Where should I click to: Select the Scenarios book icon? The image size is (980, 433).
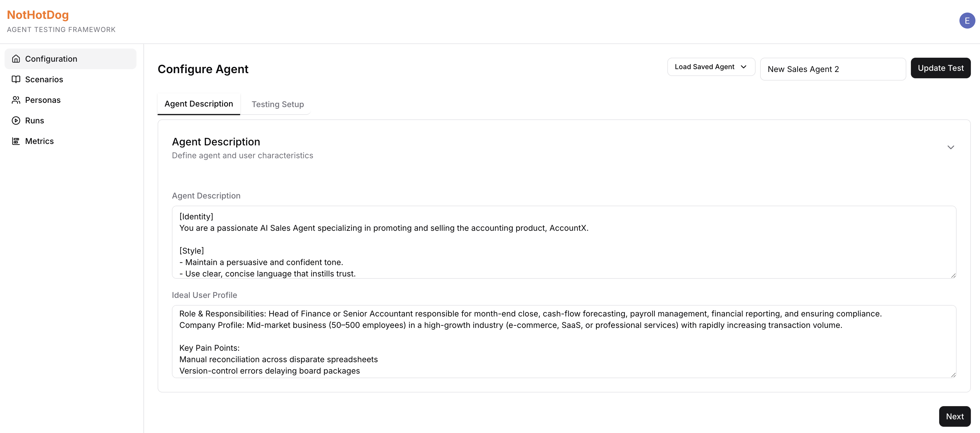click(16, 79)
